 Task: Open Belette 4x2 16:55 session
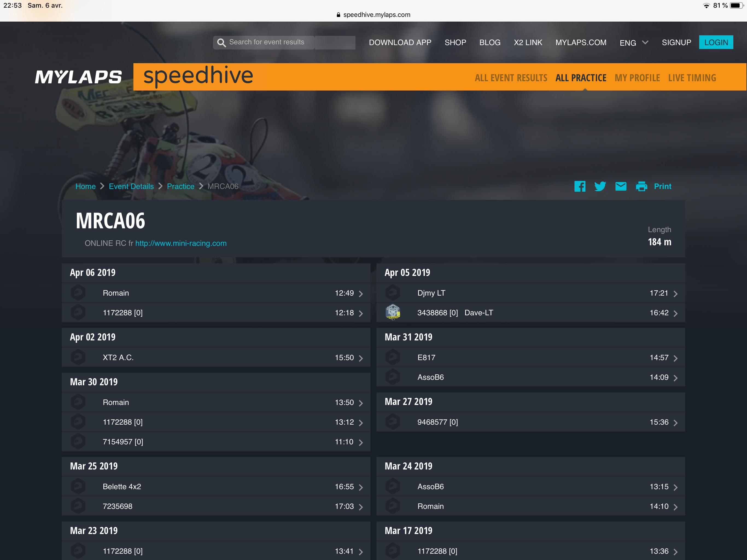click(x=216, y=486)
